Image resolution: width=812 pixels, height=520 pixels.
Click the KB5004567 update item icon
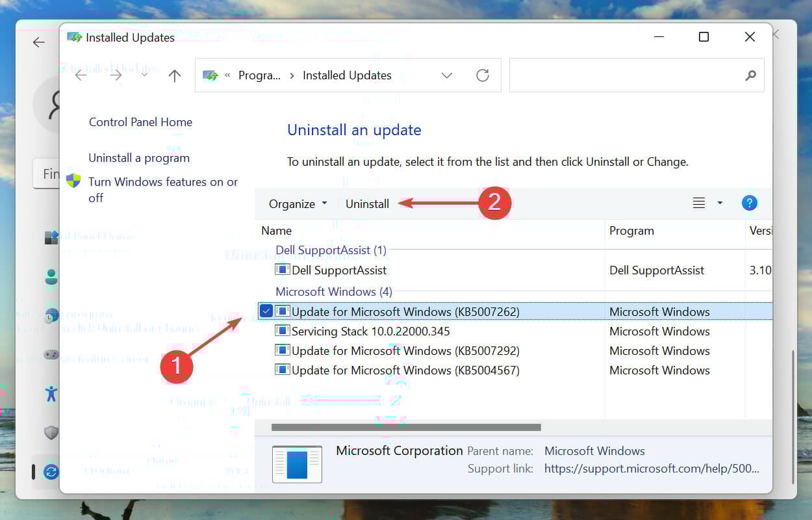pos(282,370)
